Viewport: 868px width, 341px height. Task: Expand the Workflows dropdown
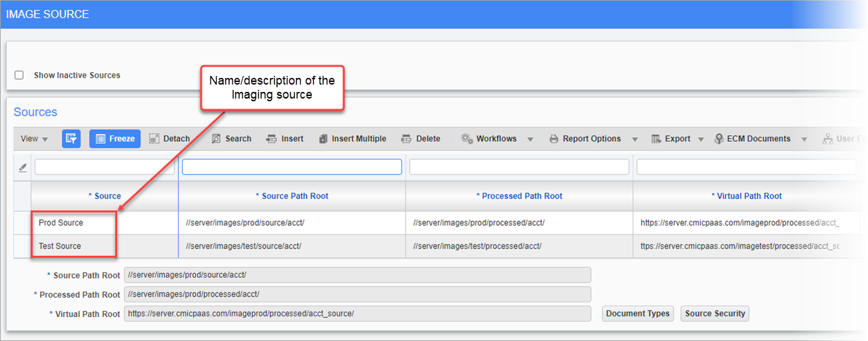click(x=530, y=139)
